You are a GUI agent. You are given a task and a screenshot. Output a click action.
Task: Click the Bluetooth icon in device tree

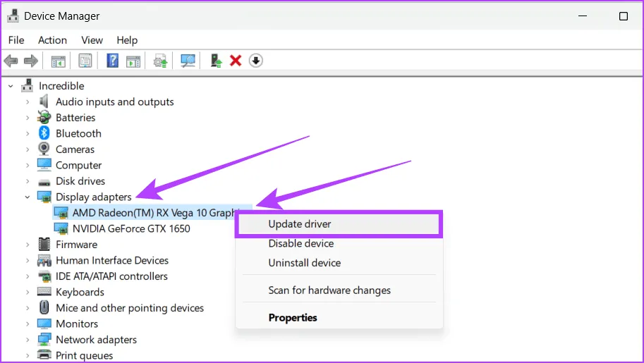(x=44, y=133)
